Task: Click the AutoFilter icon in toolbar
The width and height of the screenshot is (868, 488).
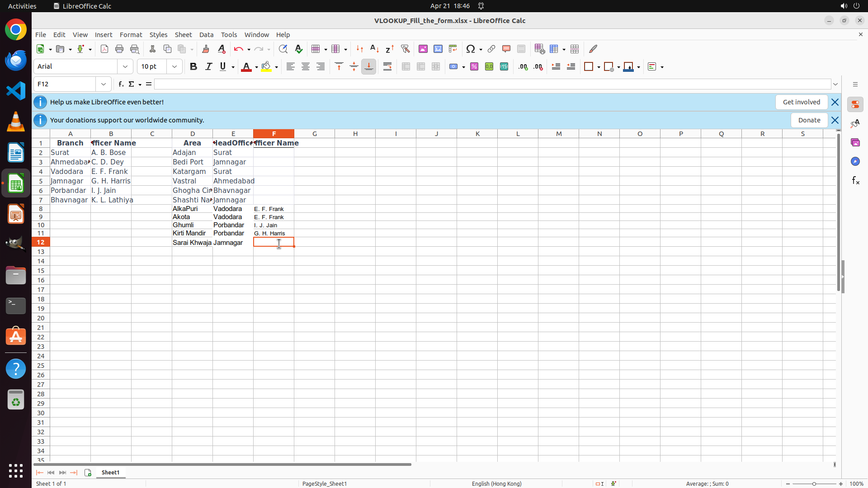Action: [x=405, y=49]
